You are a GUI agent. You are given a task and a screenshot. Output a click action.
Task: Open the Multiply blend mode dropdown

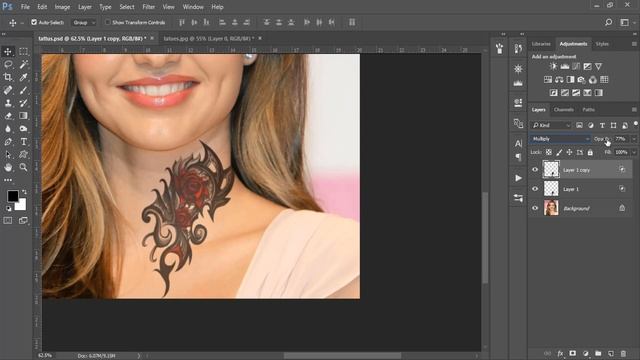(560, 139)
